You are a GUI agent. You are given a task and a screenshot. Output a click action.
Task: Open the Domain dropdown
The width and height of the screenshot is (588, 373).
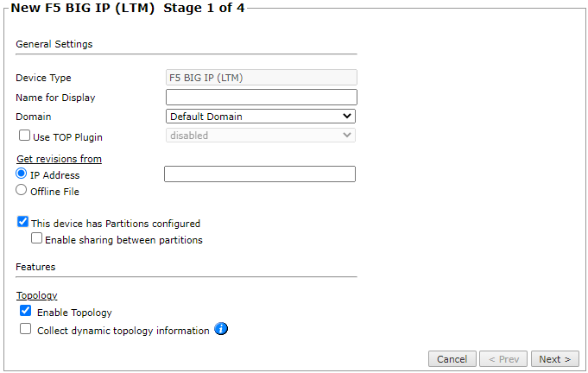[x=260, y=116]
